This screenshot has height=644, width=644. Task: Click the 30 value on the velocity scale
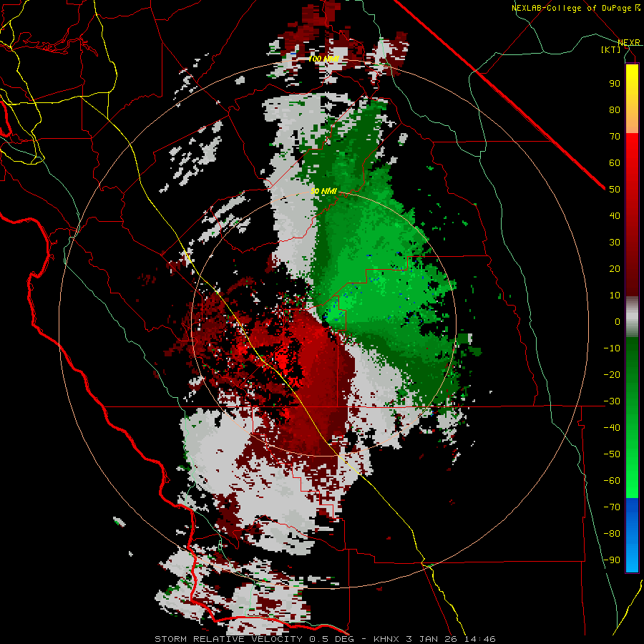click(615, 243)
